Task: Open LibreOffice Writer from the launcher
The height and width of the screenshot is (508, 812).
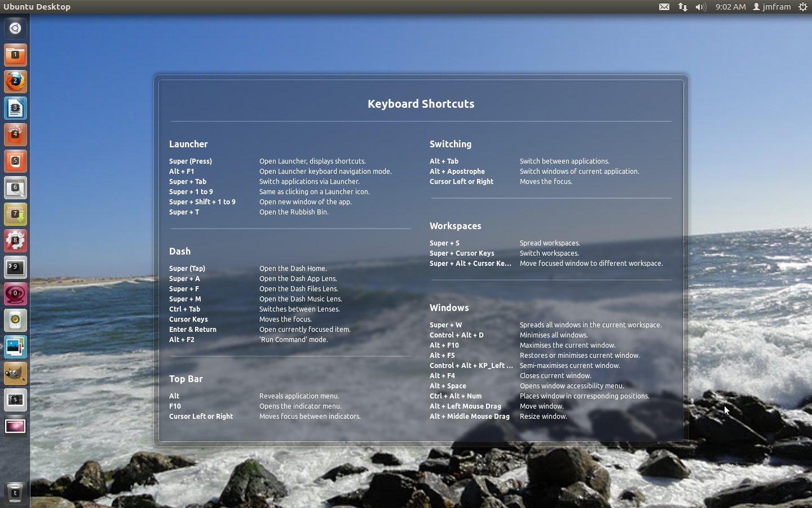Action: 15,108
